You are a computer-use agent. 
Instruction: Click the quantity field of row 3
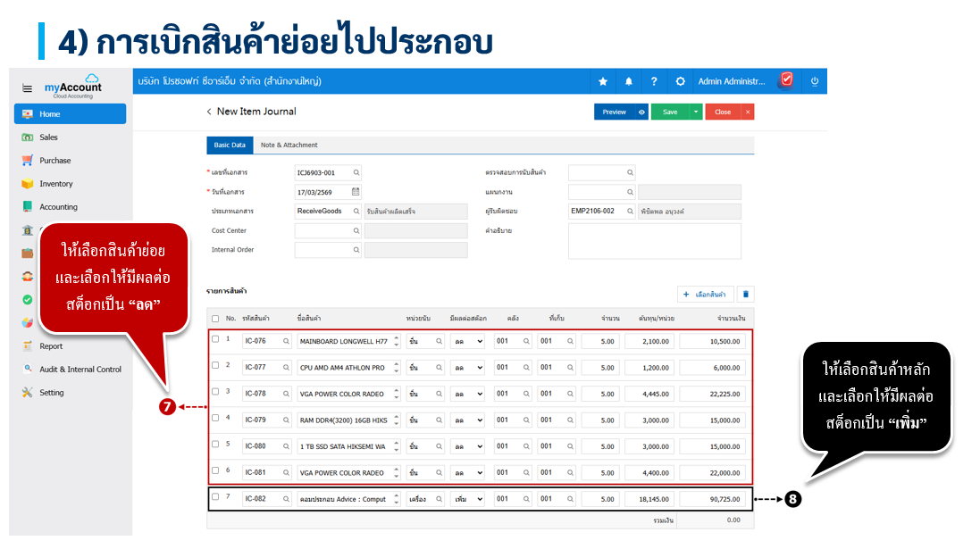point(599,394)
